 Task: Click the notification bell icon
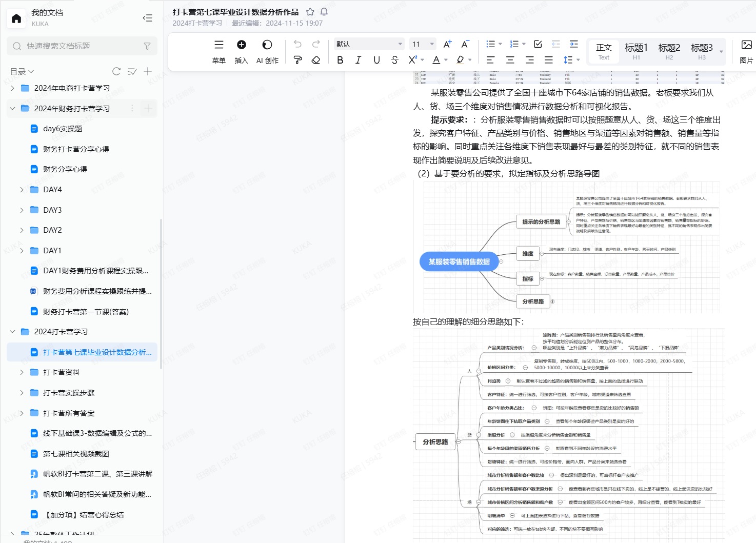coord(324,12)
